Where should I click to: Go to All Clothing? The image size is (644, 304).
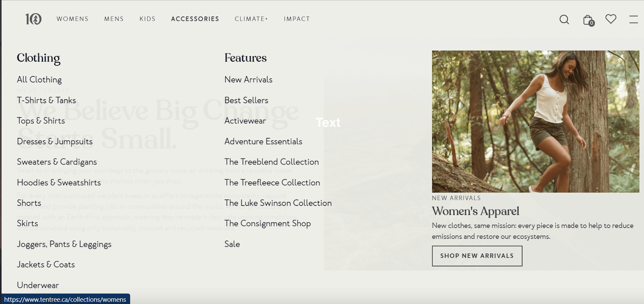click(39, 80)
